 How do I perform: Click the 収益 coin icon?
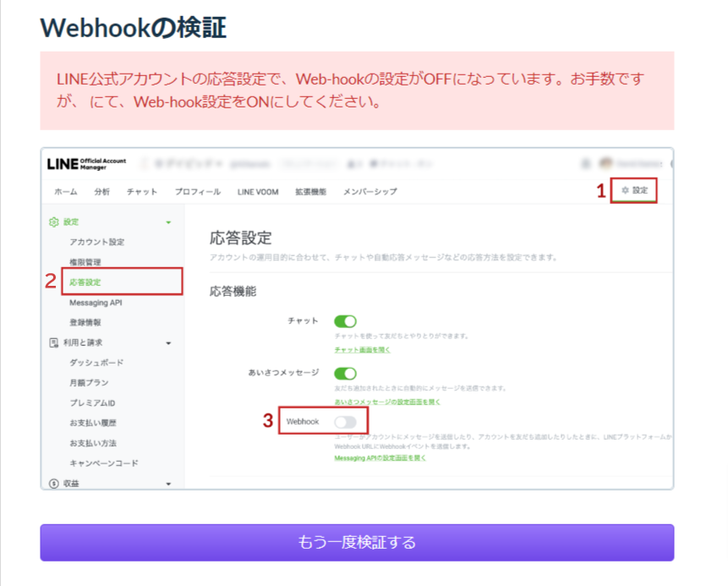coord(54,484)
